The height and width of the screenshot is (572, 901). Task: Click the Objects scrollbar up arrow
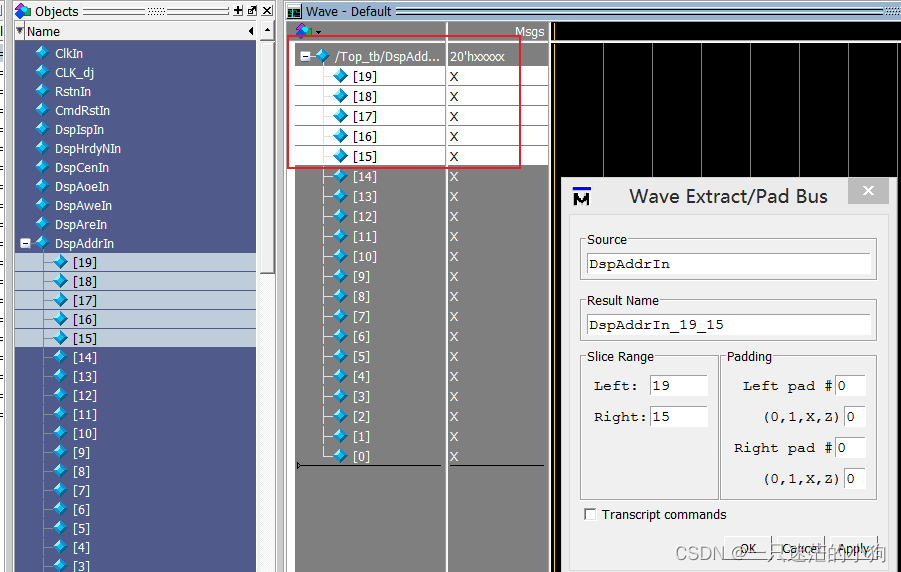(267, 30)
